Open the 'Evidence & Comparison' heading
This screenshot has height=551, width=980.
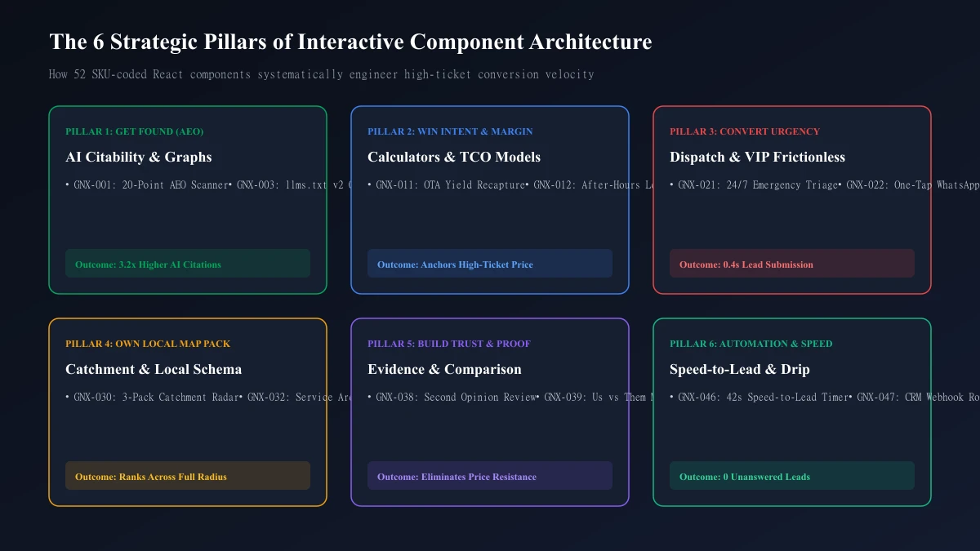click(444, 369)
